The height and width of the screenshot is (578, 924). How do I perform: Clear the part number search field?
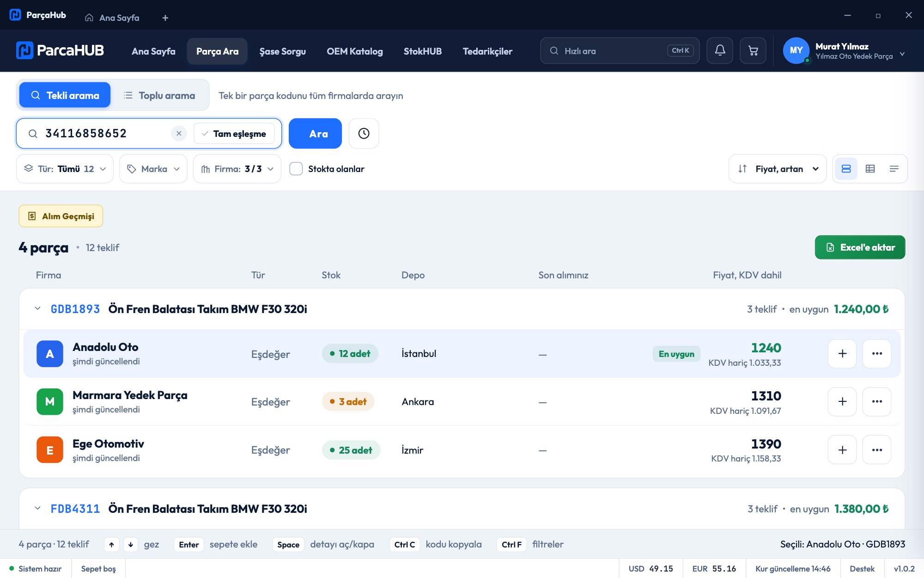point(179,134)
